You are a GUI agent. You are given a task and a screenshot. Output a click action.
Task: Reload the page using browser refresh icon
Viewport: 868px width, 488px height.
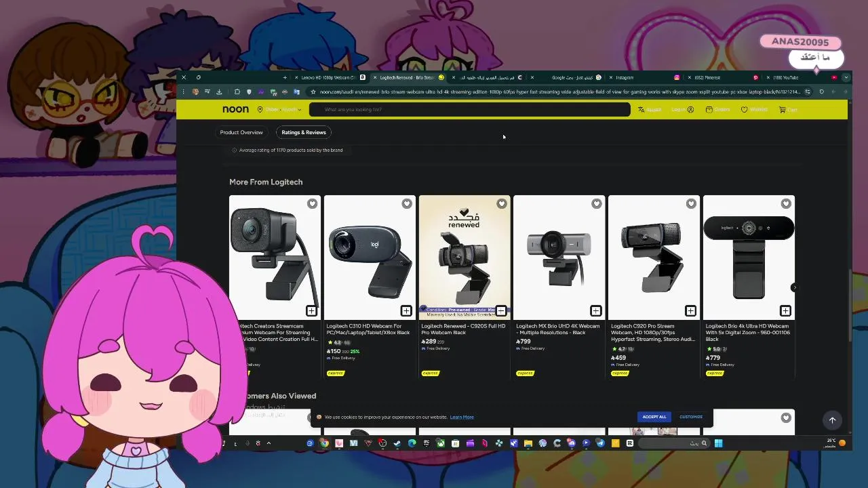(x=822, y=91)
